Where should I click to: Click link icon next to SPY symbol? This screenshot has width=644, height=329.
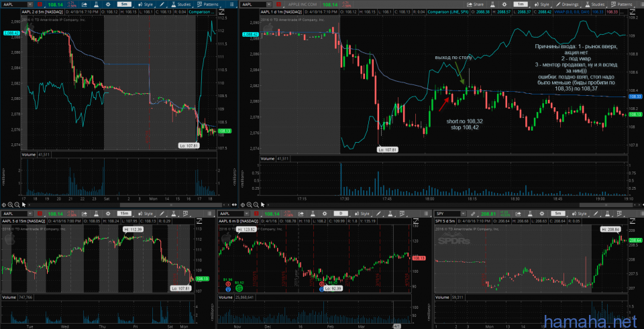coord(473,214)
